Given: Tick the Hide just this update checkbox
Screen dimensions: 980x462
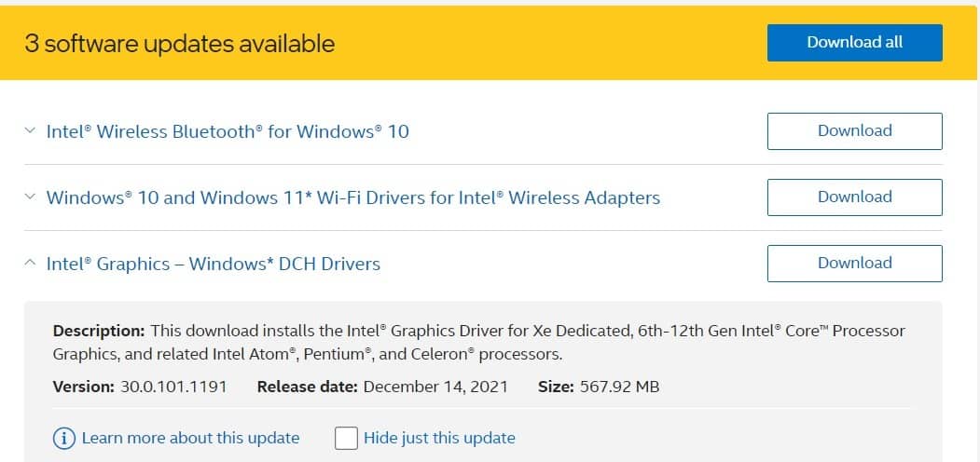Looking at the screenshot, I should tap(346, 438).
